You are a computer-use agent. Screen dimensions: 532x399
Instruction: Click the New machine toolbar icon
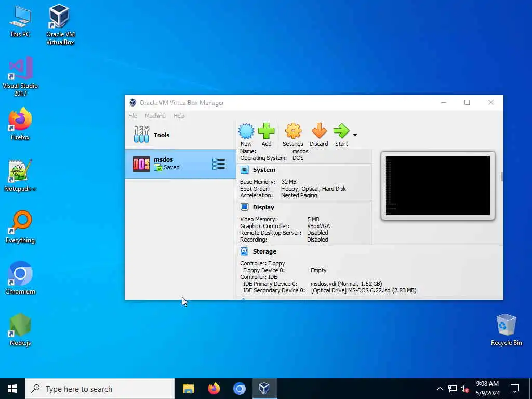(x=246, y=131)
